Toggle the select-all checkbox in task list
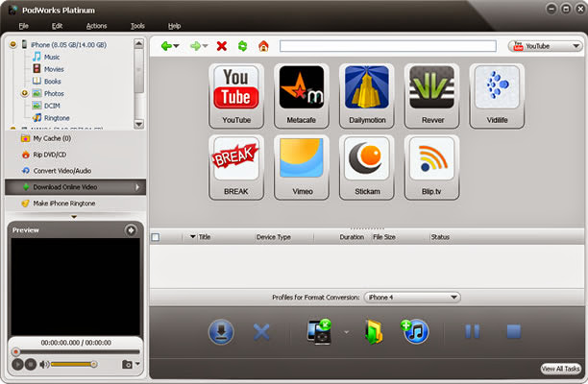Screen dimensions: 588x384 [x=157, y=236]
